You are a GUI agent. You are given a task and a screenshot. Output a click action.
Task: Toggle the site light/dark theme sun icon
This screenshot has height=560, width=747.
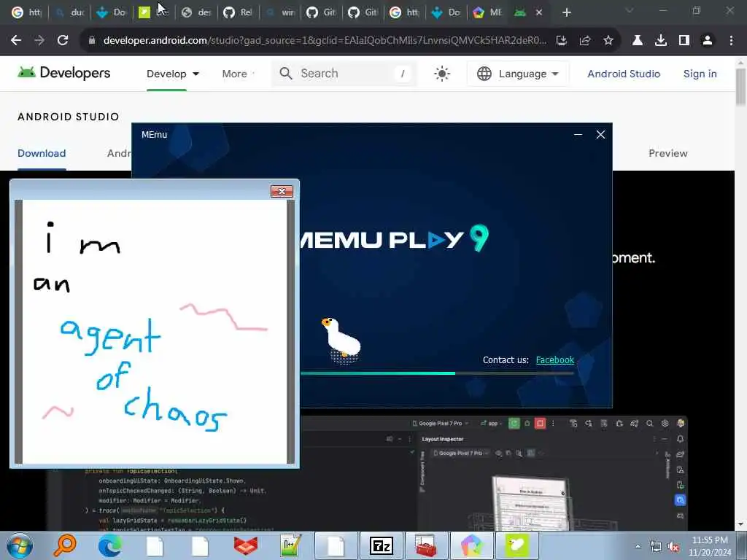(441, 74)
